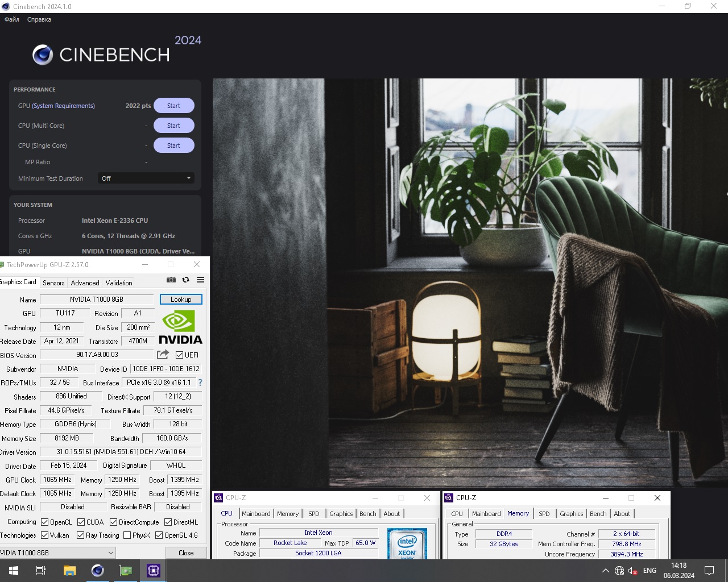Open File Explorer from the taskbar
This screenshot has width=728, height=582.
(x=69, y=571)
